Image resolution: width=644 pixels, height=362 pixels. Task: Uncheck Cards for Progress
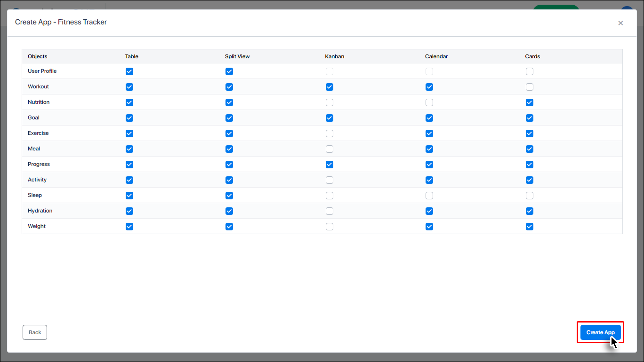530,165
